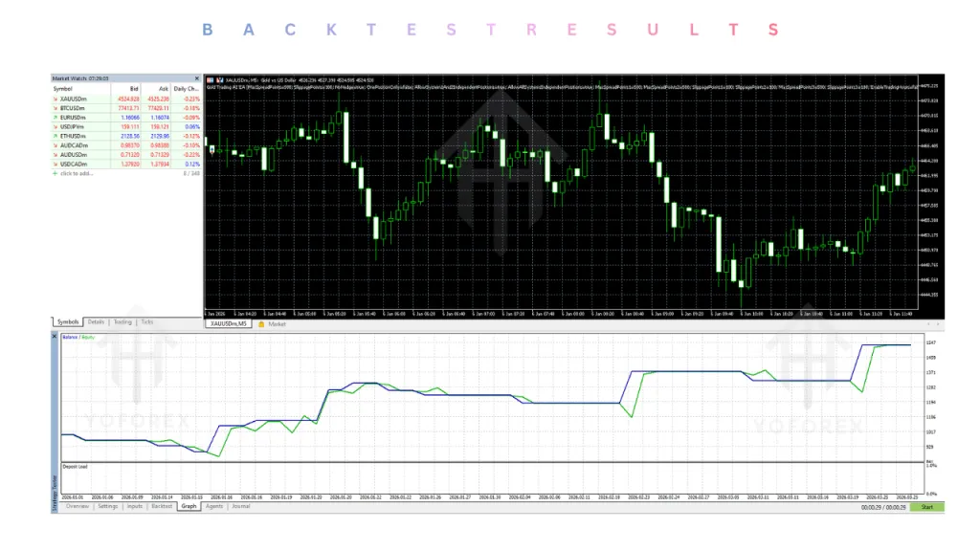Click the tester progress time 00:00:29 / 00:00:29

coord(883,507)
